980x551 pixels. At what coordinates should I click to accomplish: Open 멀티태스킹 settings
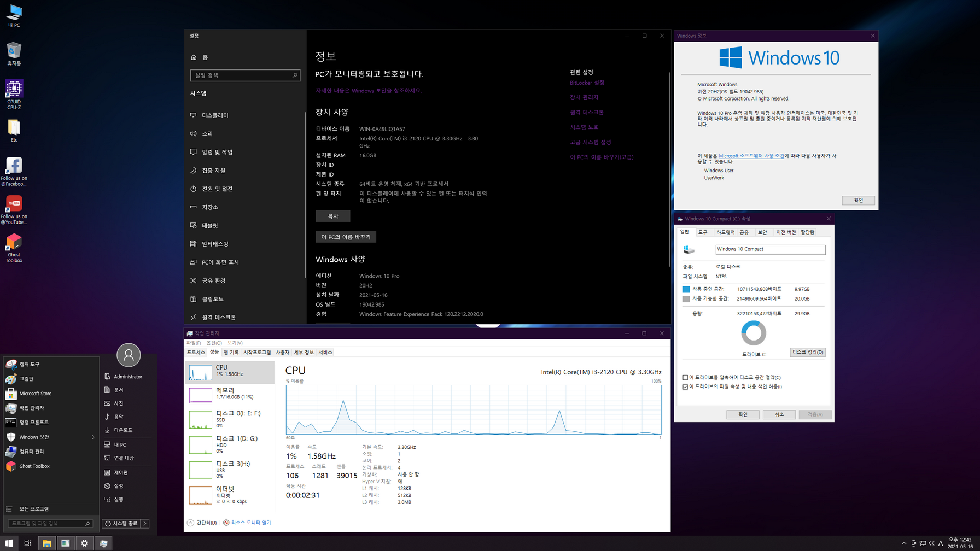coord(244,244)
